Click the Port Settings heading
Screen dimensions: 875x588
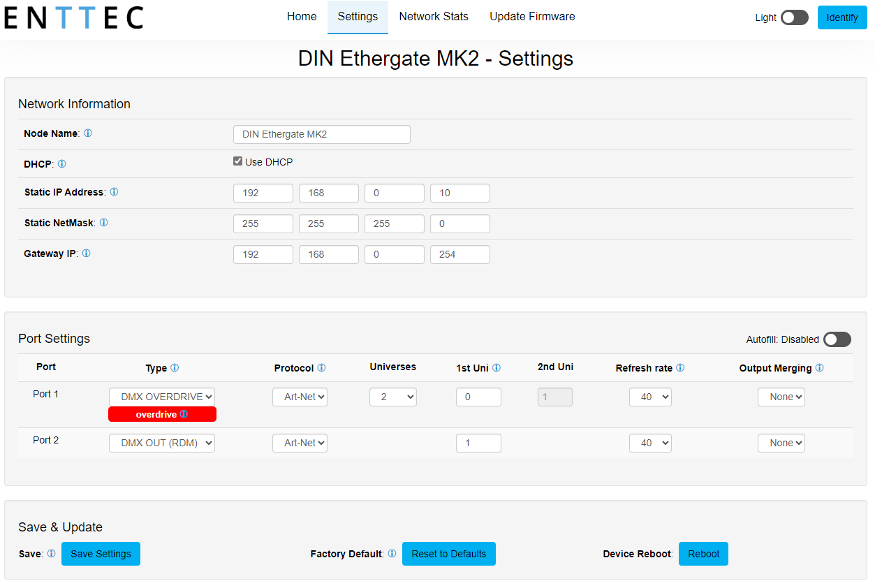click(54, 339)
